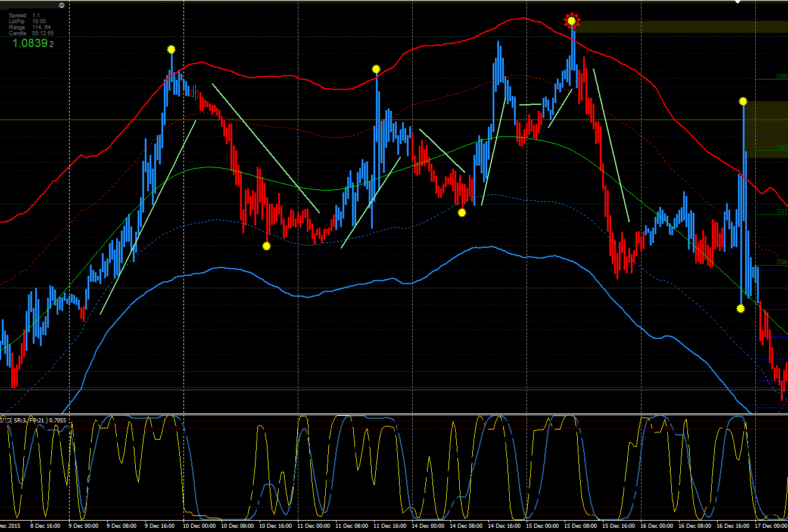The image size is (788, 532).
Task: Click the Fibonacci (200) level label
Action: [781, 76]
